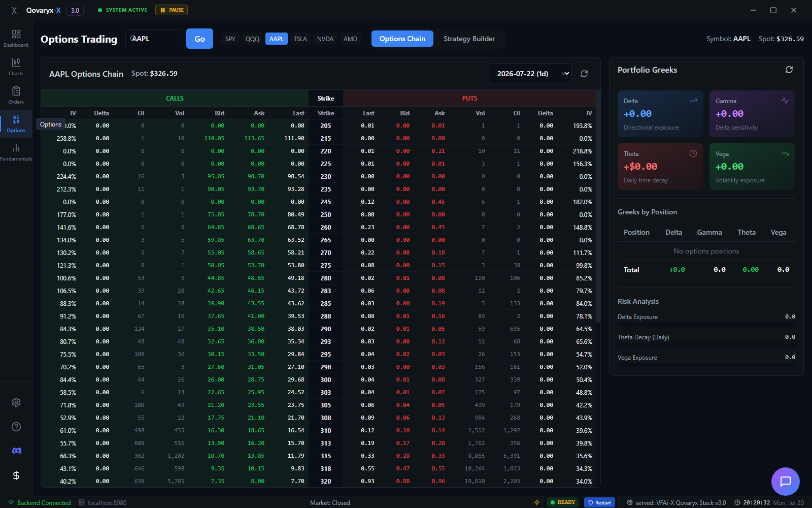Click the clock icon in status bar
812x508 pixels.
pyautogui.click(x=737, y=502)
